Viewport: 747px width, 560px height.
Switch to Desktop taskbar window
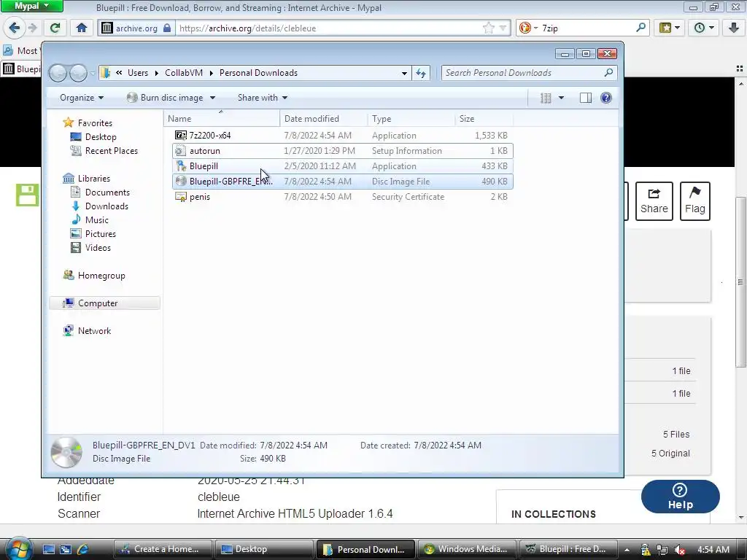coord(263,549)
